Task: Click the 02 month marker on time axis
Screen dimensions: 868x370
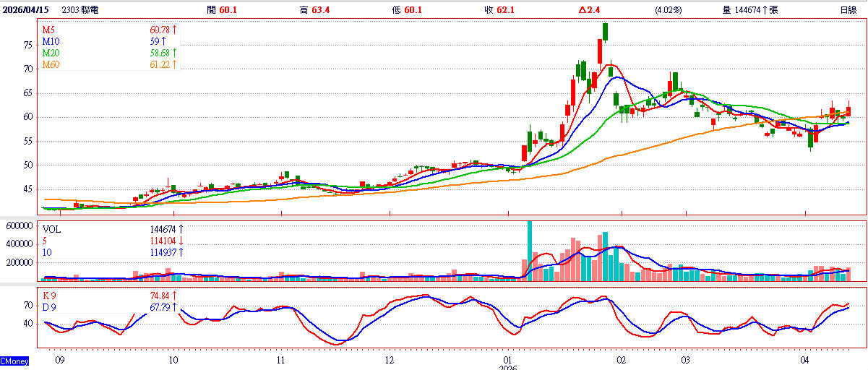Action: [x=621, y=358]
